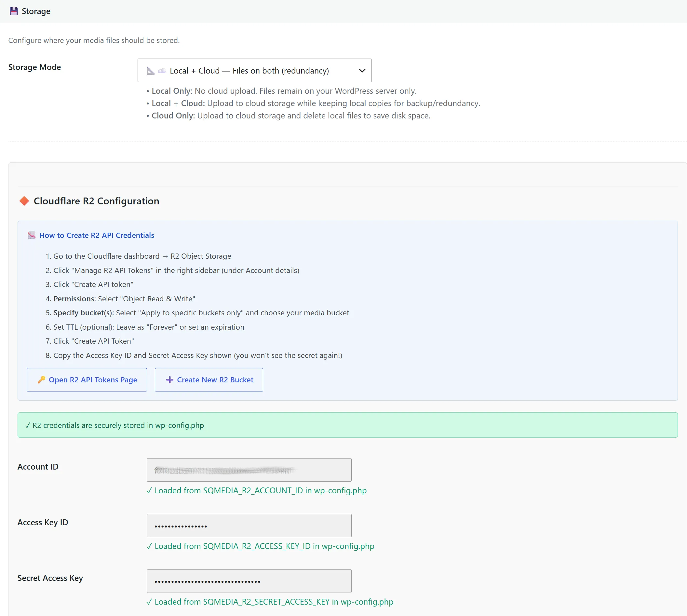Image resolution: width=687 pixels, height=616 pixels.
Task: Click the floppy disk Storage icon
Action: (14, 11)
